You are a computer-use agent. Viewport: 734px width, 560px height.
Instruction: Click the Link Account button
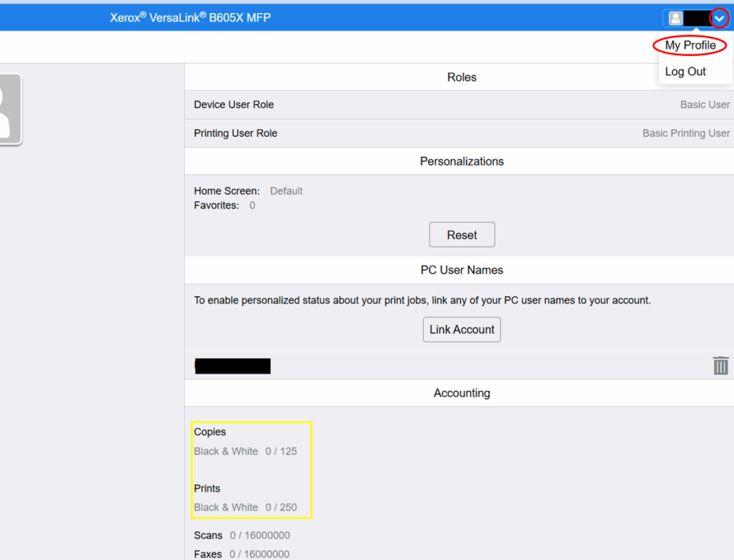[x=462, y=330]
